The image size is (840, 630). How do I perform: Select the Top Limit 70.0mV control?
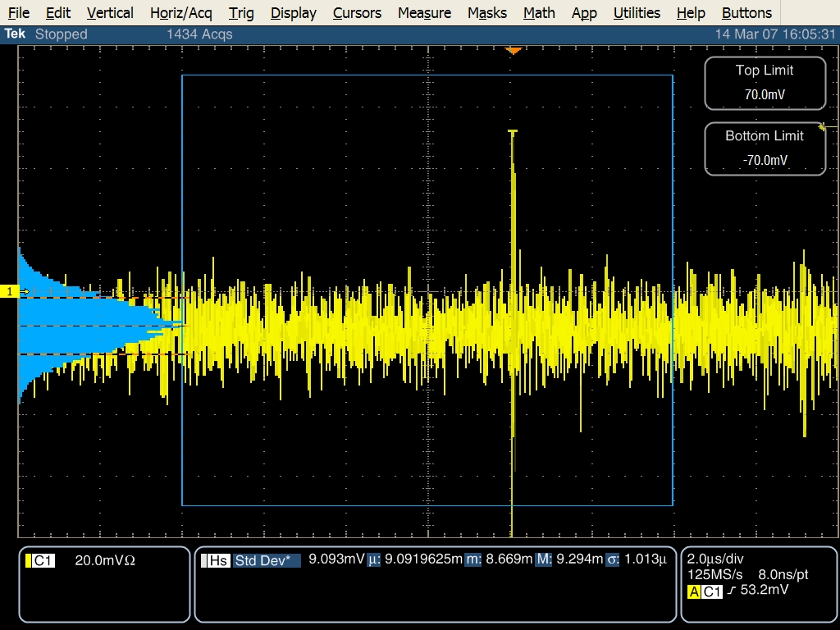click(x=765, y=83)
